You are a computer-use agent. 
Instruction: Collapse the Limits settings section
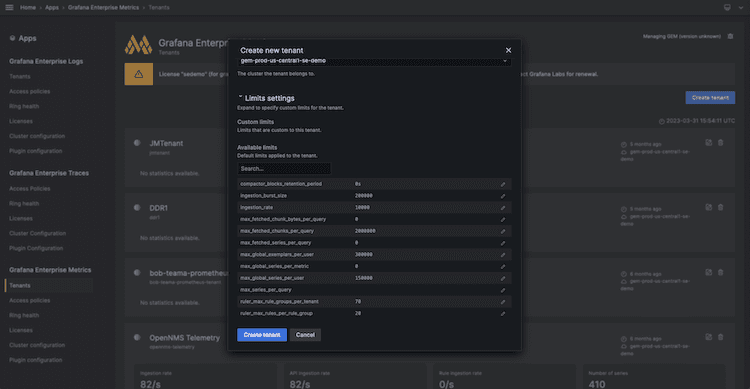click(240, 97)
